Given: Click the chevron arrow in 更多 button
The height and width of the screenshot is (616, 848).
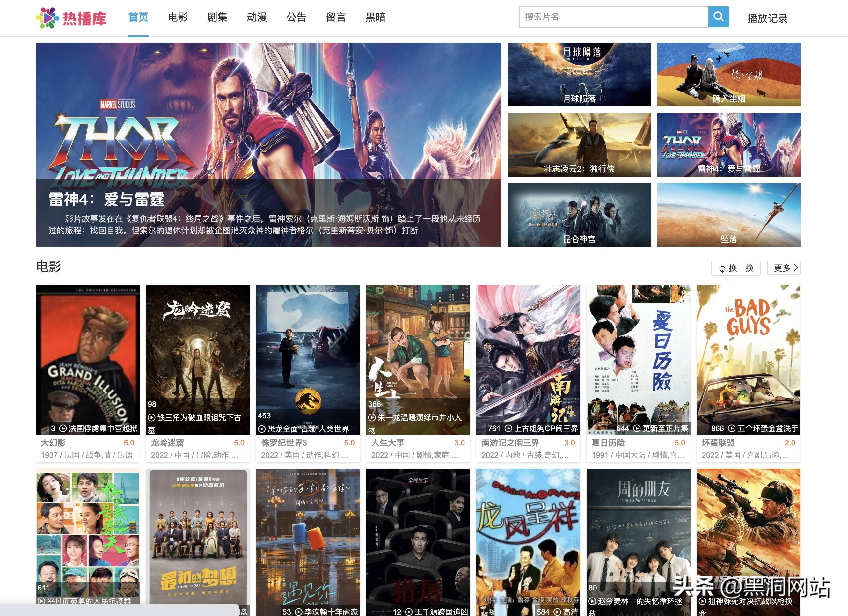Looking at the screenshot, I should coord(795,268).
